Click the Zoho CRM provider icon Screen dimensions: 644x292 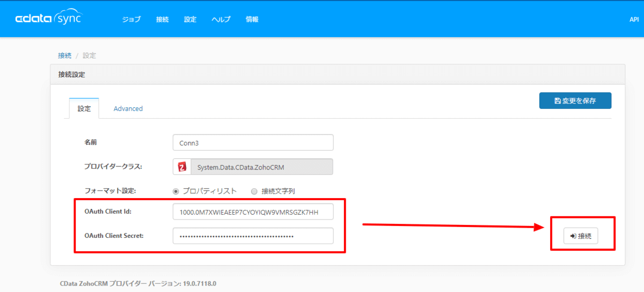coord(182,167)
